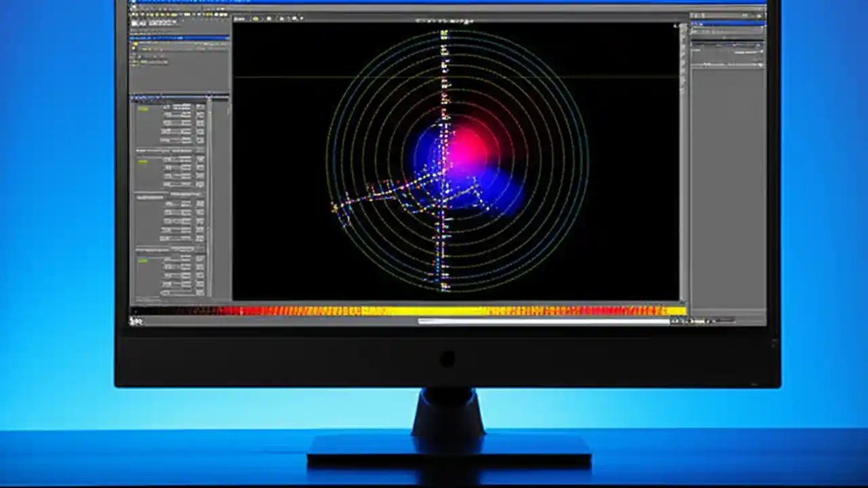This screenshot has height=488, width=868.
Task: Enable the checkbox beside the second parameter group
Action: (x=144, y=161)
